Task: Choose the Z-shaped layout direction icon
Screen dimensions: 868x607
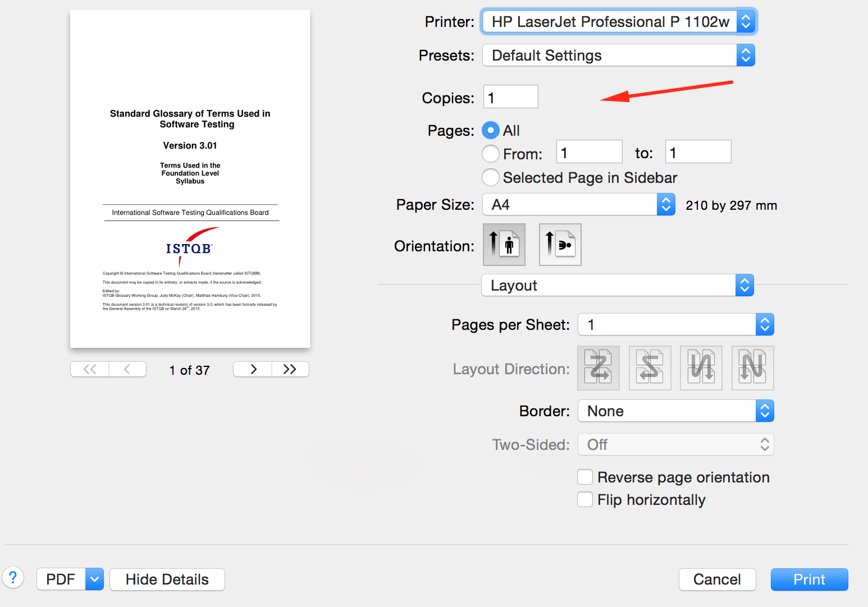Action: click(x=598, y=368)
